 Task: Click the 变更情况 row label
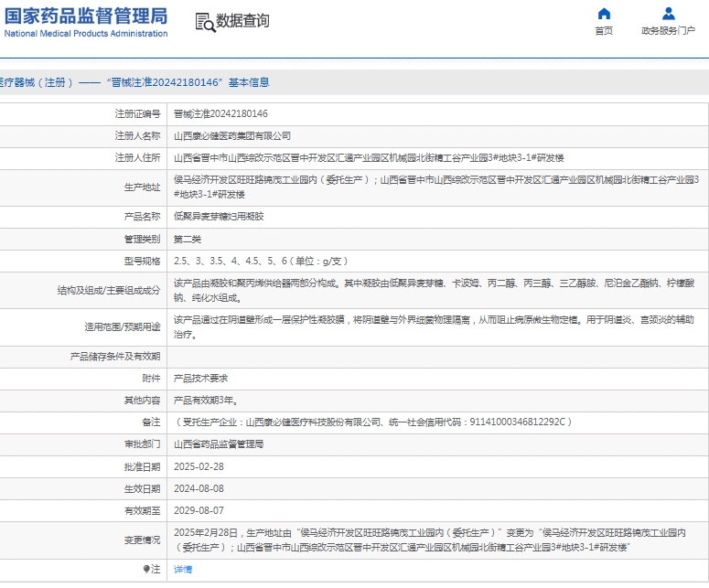pos(142,540)
